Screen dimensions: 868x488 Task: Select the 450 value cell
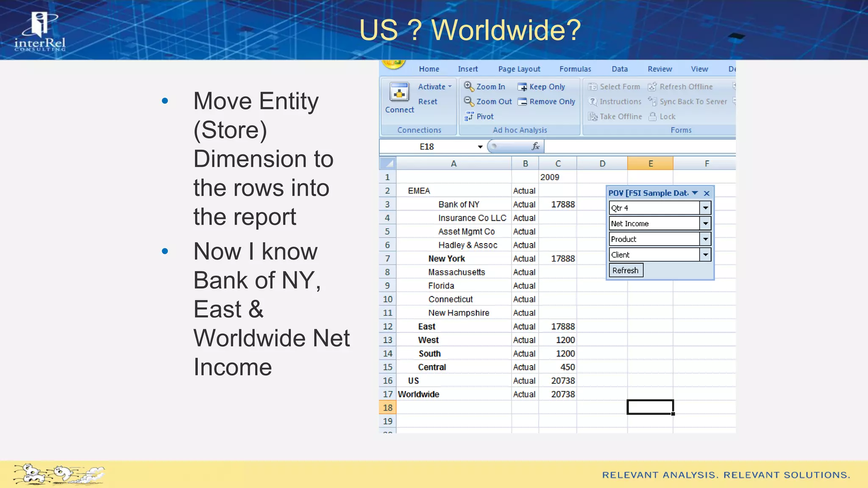[558, 367]
